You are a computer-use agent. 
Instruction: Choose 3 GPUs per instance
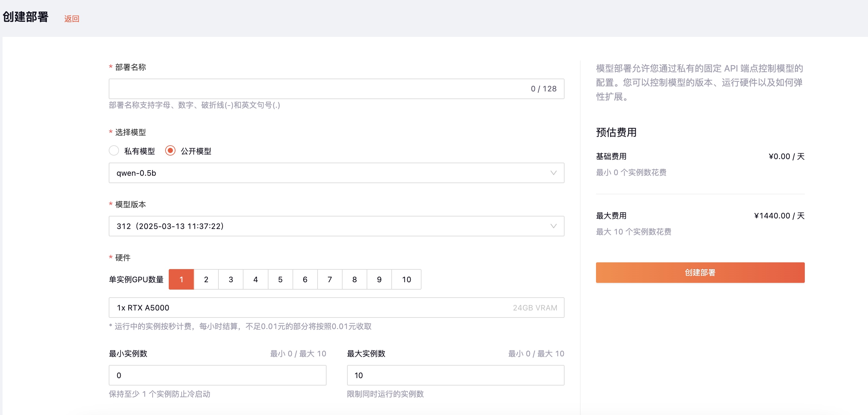[231, 280]
